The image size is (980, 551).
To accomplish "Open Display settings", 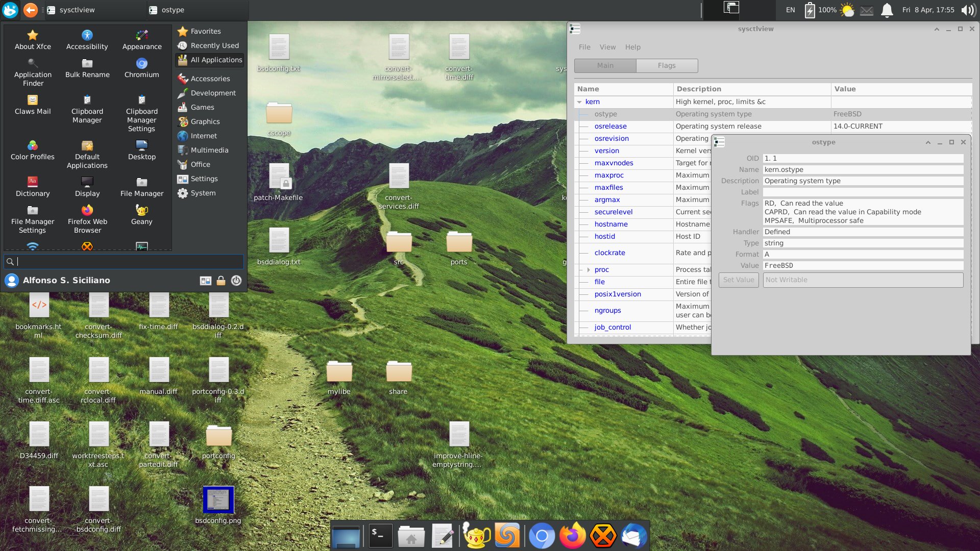I will 87,187.
